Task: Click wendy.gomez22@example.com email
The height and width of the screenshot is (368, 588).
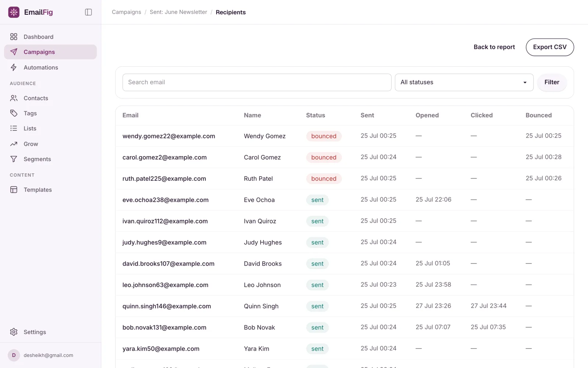Action: (169, 136)
